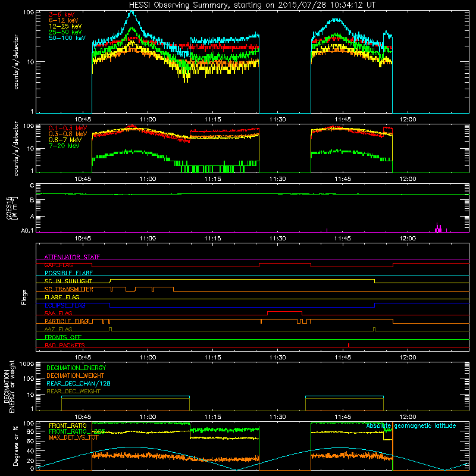Screen dimensions: 476x476
Task: Click the 1000 tick on the decimation axis
Action: 27,364
